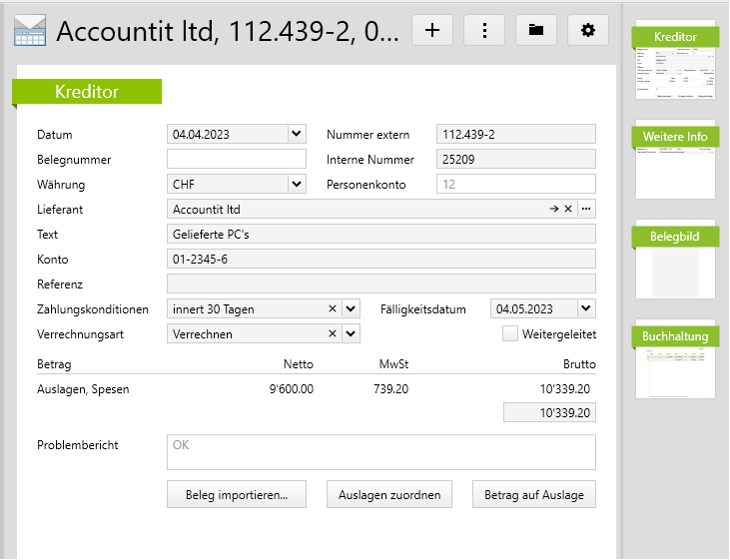
Task: Toggle the Weitergeleitet checkbox
Action: (510, 334)
